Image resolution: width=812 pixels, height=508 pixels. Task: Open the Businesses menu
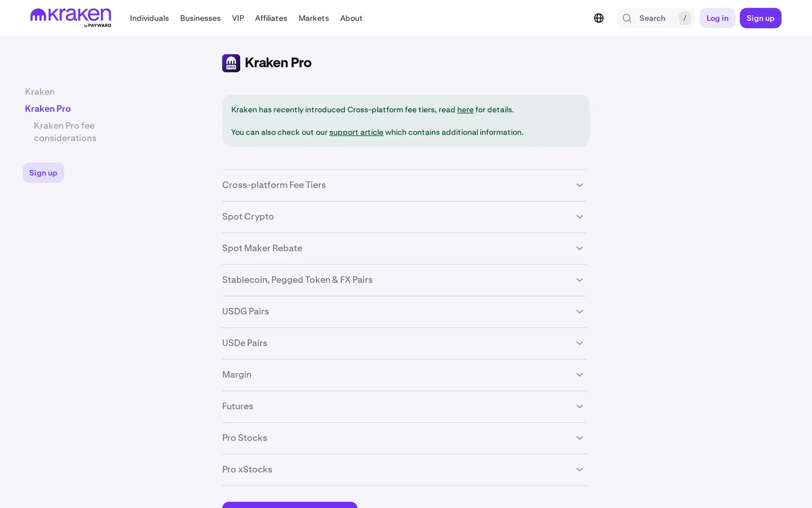(200, 18)
